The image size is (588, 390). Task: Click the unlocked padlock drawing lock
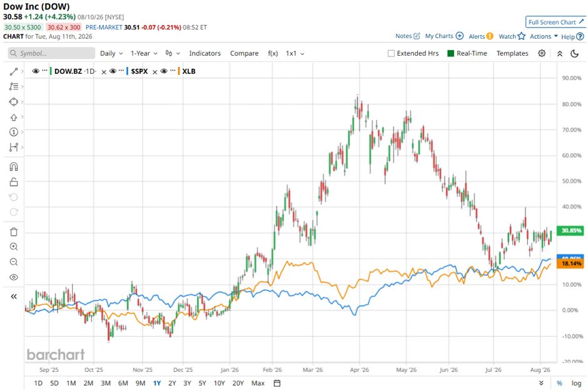coord(14,182)
